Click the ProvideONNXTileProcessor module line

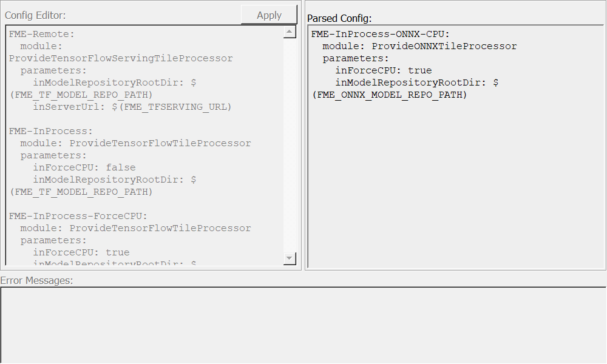pos(419,46)
